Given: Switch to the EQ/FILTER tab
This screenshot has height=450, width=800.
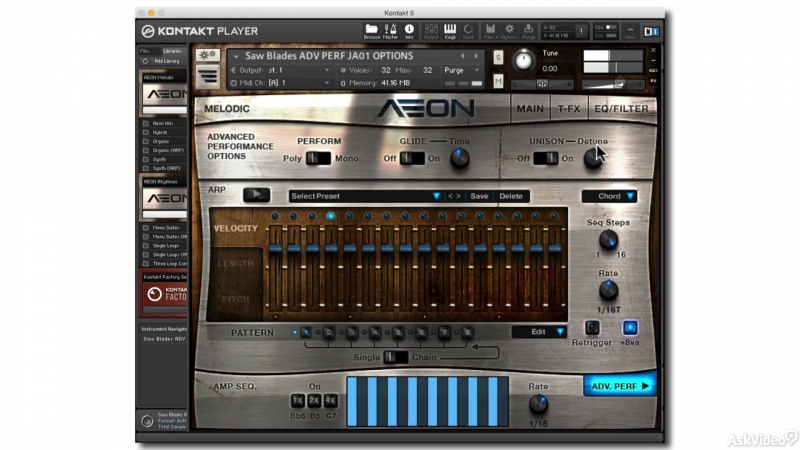Looking at the screenshot, I should coord(621,109).
